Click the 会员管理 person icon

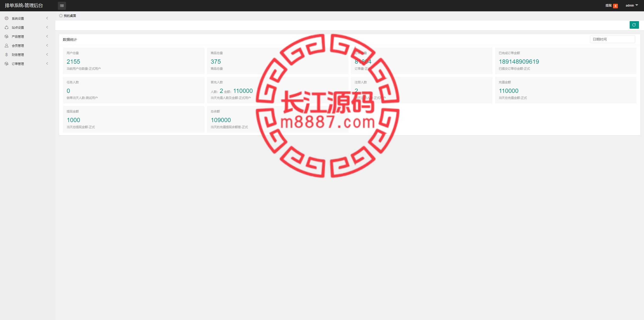tap(7, 46)
